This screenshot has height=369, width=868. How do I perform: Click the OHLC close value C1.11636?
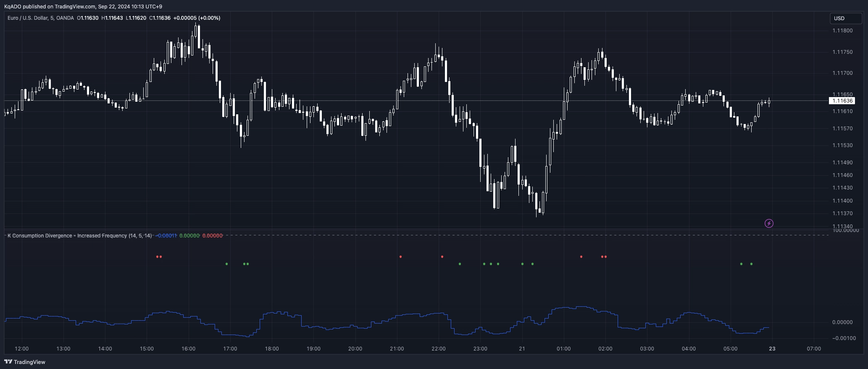[160, 18]
